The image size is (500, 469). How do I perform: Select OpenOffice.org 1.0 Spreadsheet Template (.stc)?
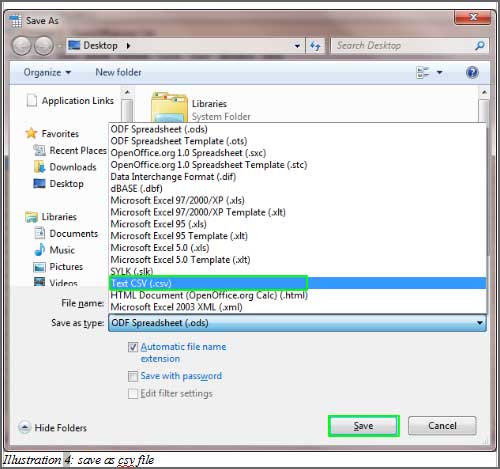tap(297, 165)
